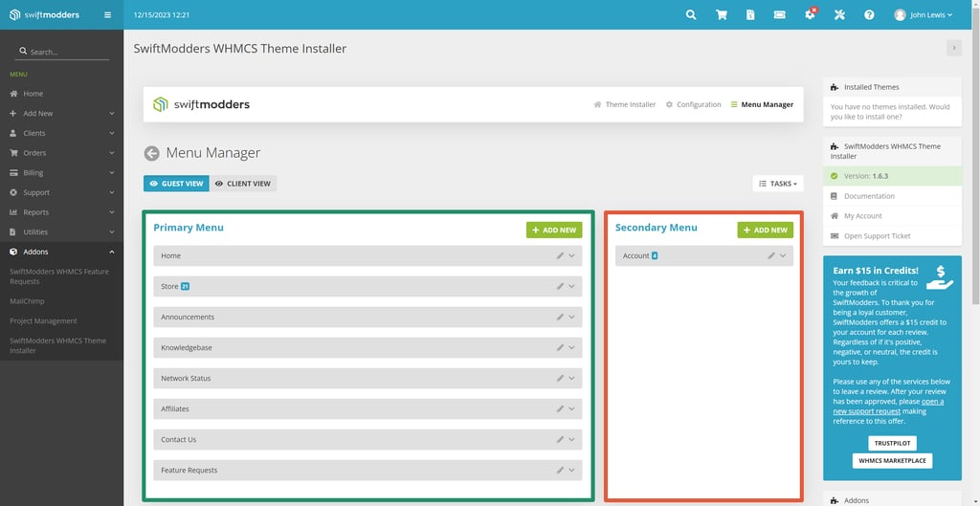Expand the Store menu item chevron

pos(572,286)
